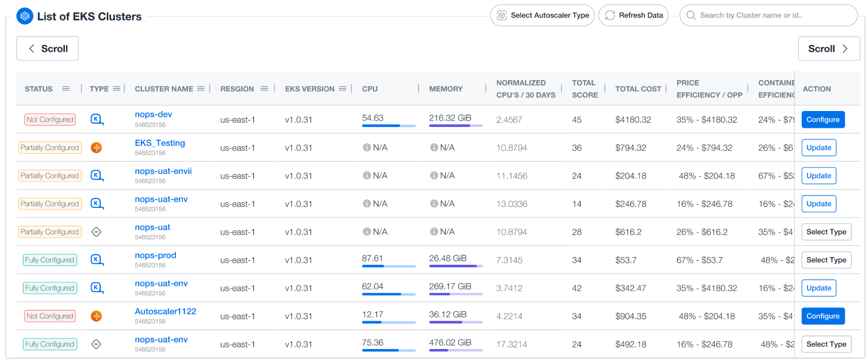Click the info icon beside EKS_Testing memory N/A
The width and height of the screenshot is (868, 363).
(x=434, y=147)
